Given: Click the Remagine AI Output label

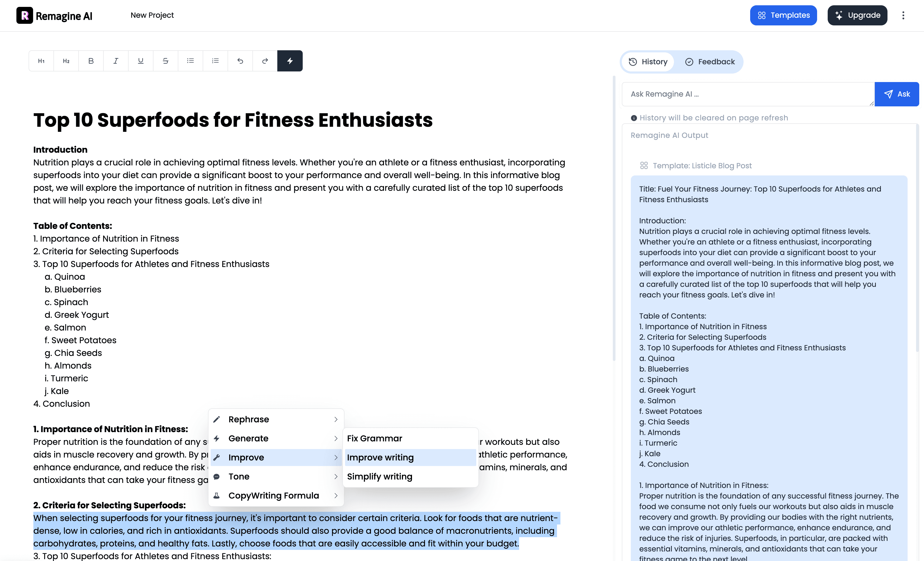Looking at the screenshot, I should [x=669, y=135].
